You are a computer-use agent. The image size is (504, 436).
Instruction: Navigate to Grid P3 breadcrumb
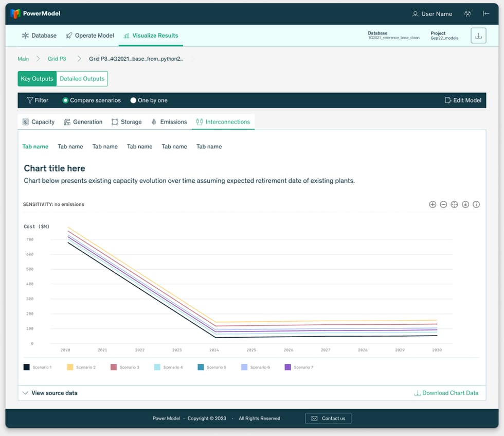pyautogui.click(x=57, y=59)
